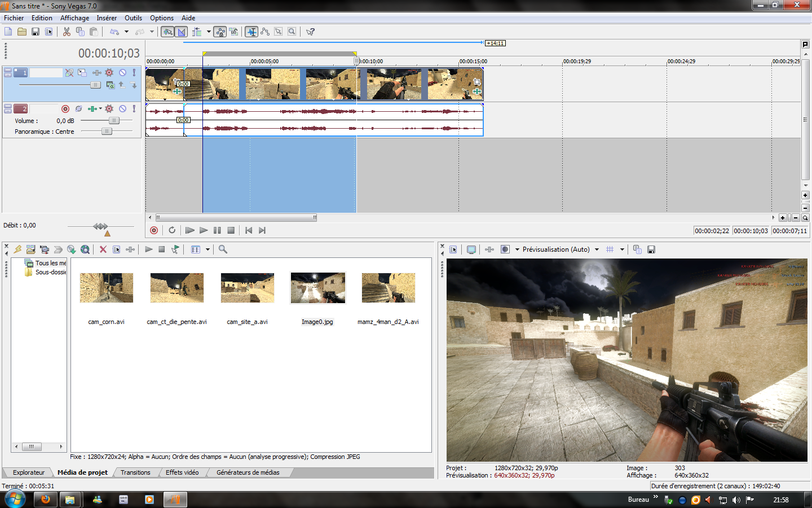Click the Pause button in transport
Screen dimensions: 812x508
coord(217,230)
